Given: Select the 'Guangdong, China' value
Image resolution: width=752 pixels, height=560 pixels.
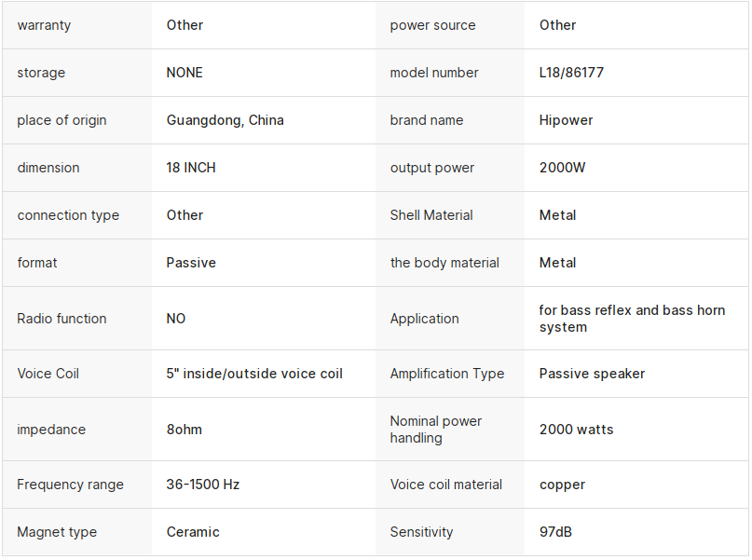Looking at the screenshot, I should click(x=225, y=120).
